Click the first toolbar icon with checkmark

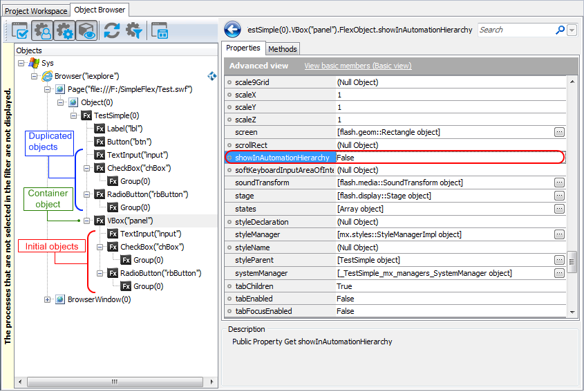[21, 30]
